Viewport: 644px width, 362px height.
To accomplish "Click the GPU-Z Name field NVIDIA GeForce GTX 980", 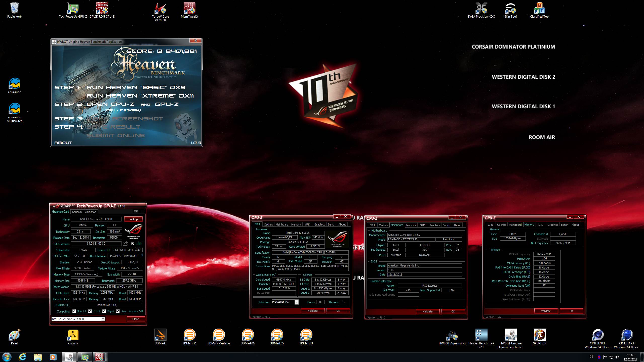I will pos(96,219).
